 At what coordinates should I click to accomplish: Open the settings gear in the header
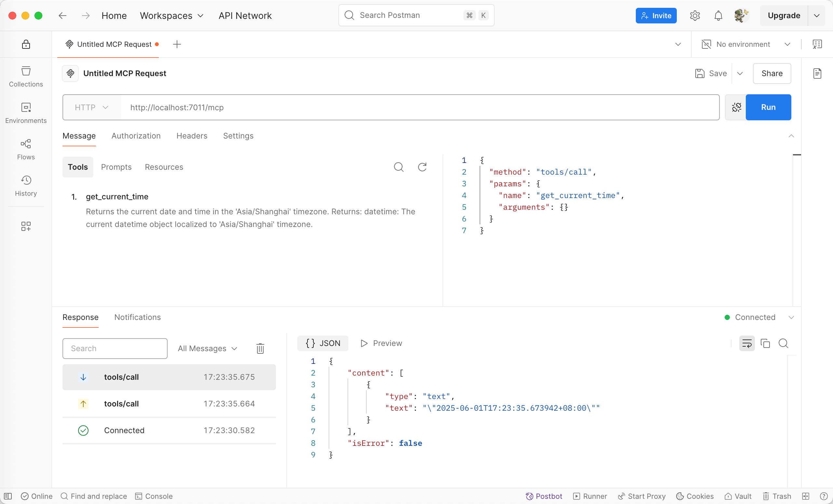[695, 16]
